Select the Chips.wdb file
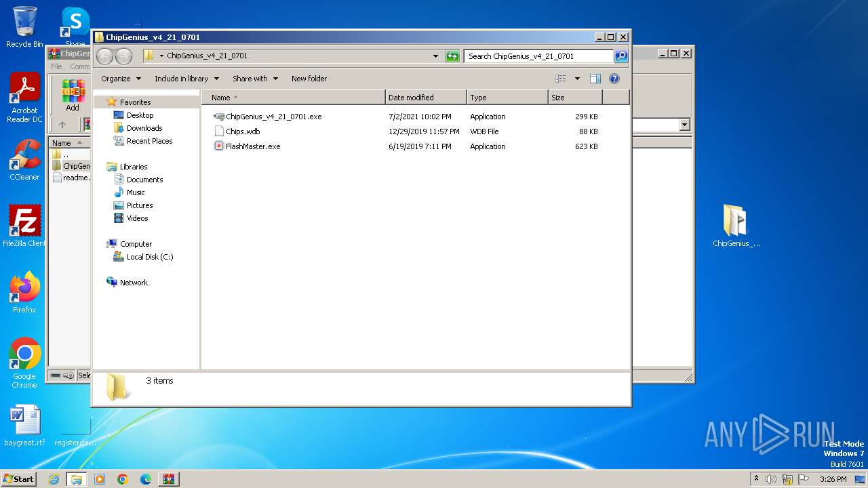Image resolution: width=868 pixels, height=488 pixels. (x=237, y=131)
